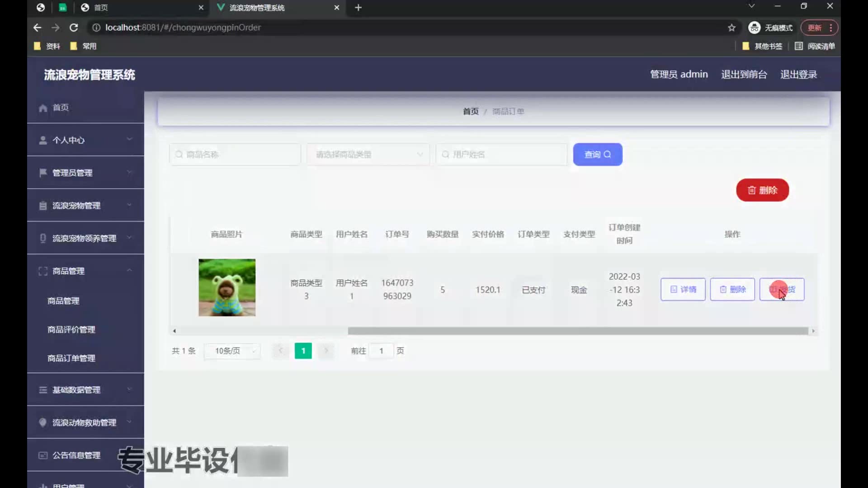Expand the 管理员管理 sidebar menu
The image size is (868, 488).
click(x=85, y=173)
